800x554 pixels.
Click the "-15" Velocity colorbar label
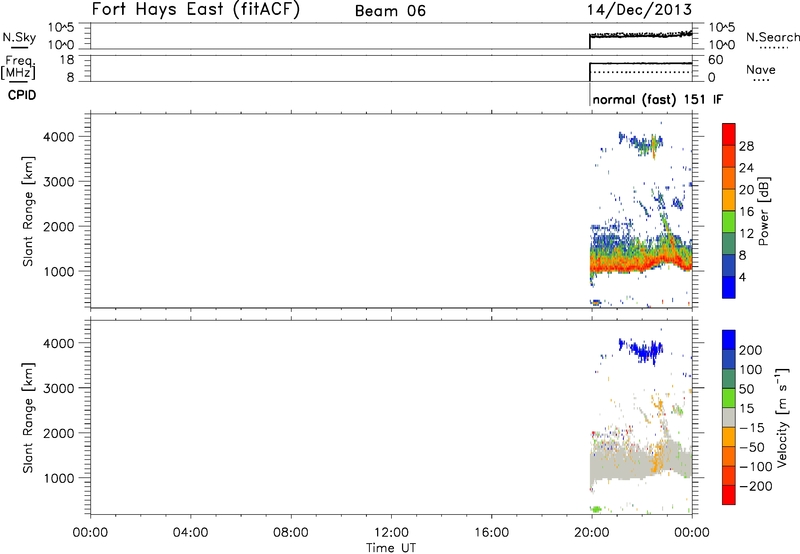click(752, 427)
